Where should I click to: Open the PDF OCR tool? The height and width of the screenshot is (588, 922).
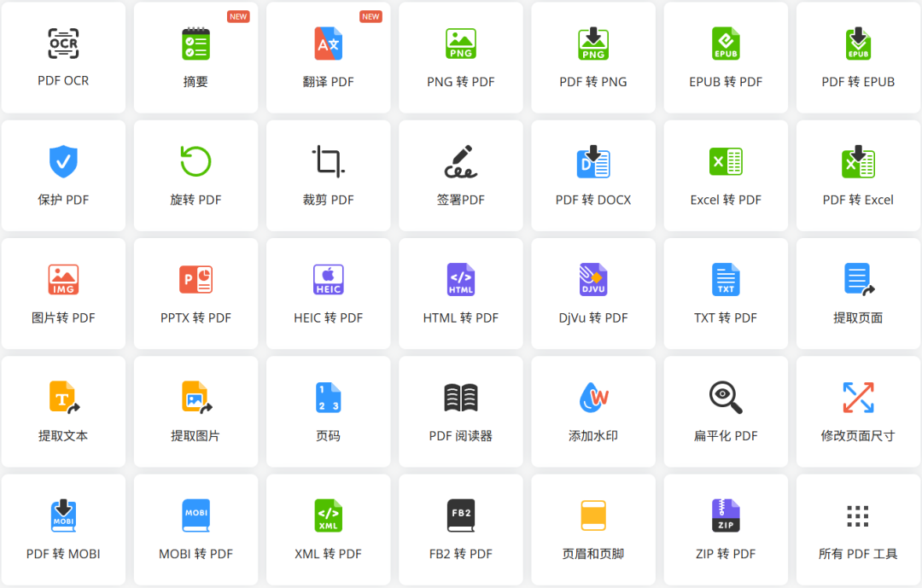[63, 58]
